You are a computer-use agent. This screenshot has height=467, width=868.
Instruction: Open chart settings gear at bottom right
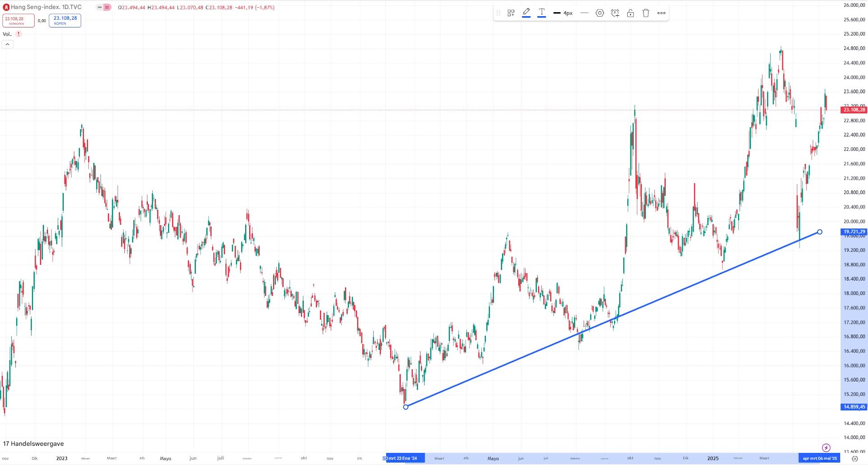854,458
